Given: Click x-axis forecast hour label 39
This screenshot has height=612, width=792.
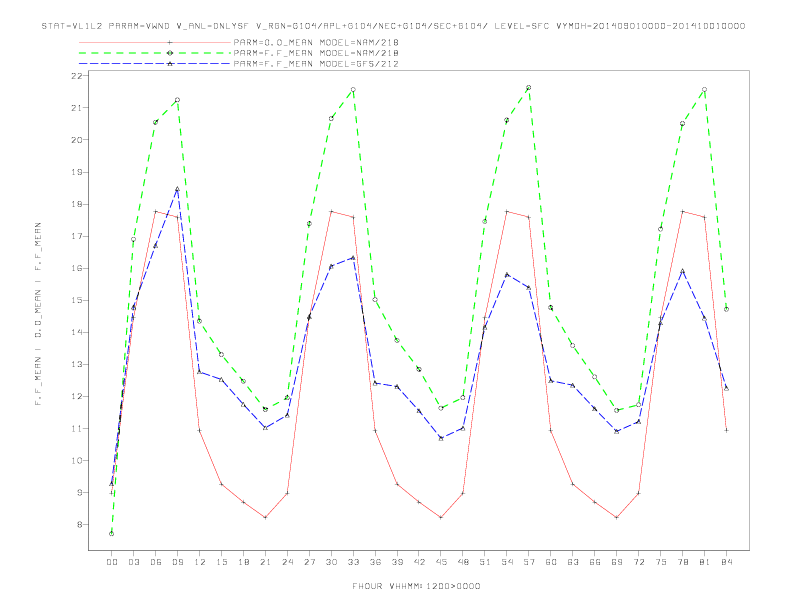Looking at the screenshot, I should point(397,562).
